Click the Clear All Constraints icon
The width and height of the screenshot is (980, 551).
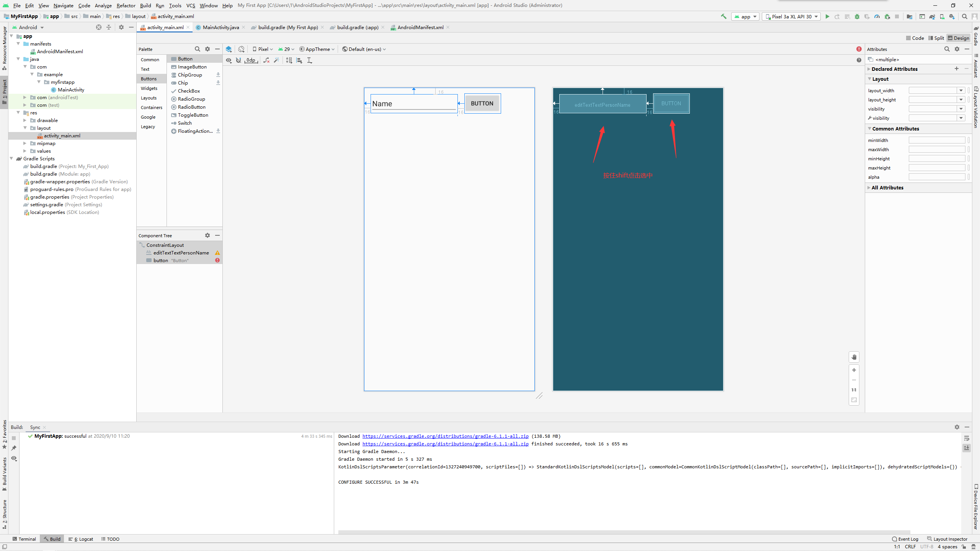click(266, 60)
